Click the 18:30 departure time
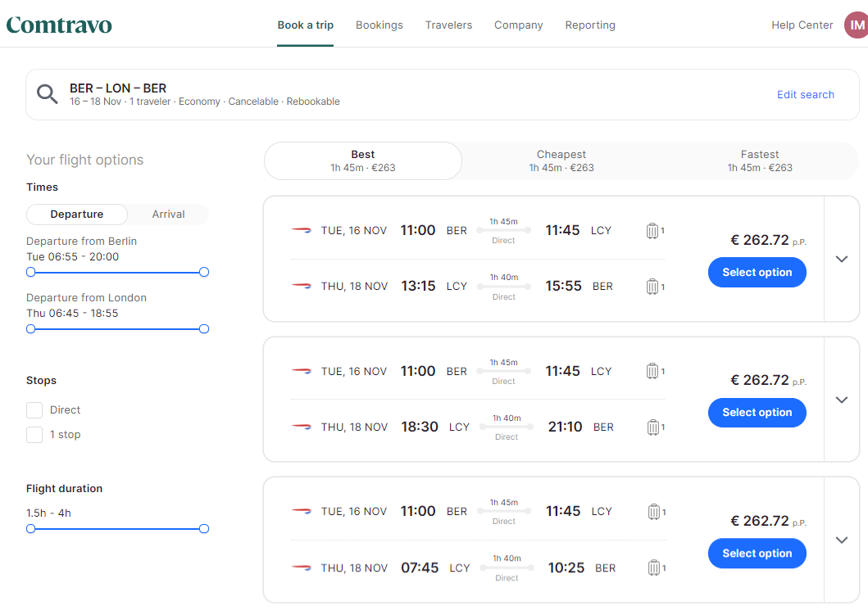Screen dimensions: 868x615 tap(420, 427)
